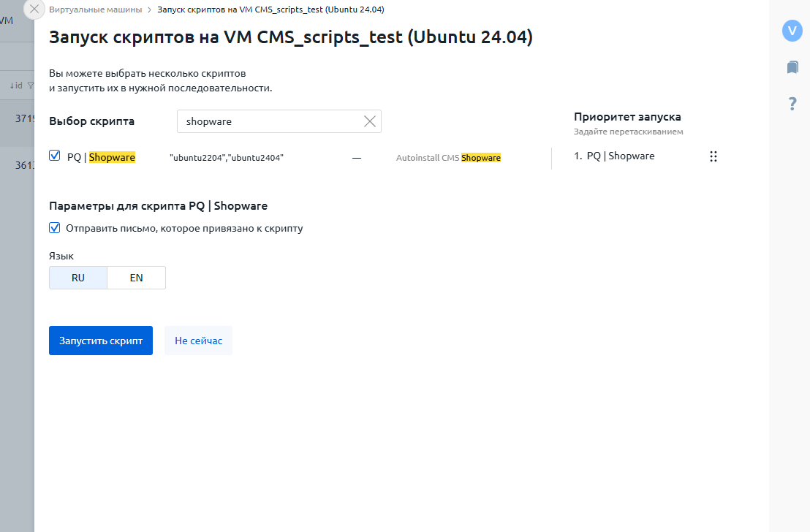Select EN language option
The image size is (810, 532).
coord(137,278)
